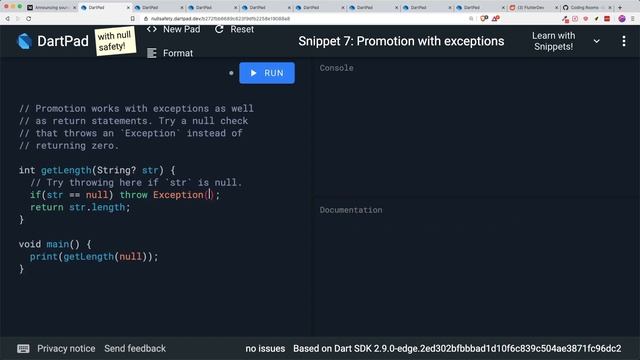Click inside the Exception() parentheses
The width and height of the screenshot is (640, 360).
[210, 195]
